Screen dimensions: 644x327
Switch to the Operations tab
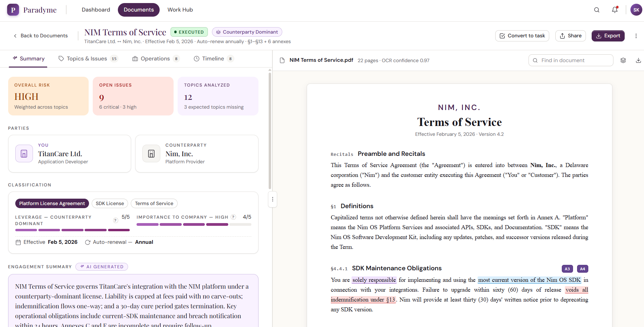[x=156, y=59]
